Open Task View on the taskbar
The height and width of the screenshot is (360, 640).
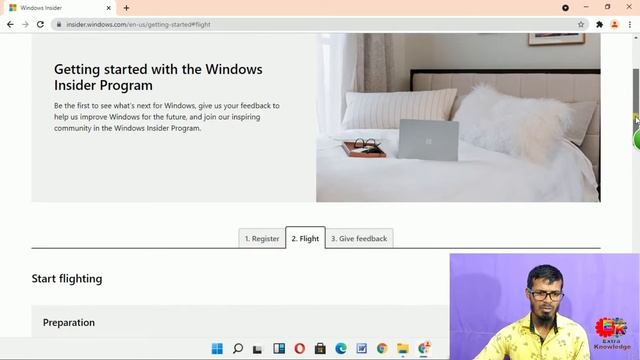(x=258, y=349)
